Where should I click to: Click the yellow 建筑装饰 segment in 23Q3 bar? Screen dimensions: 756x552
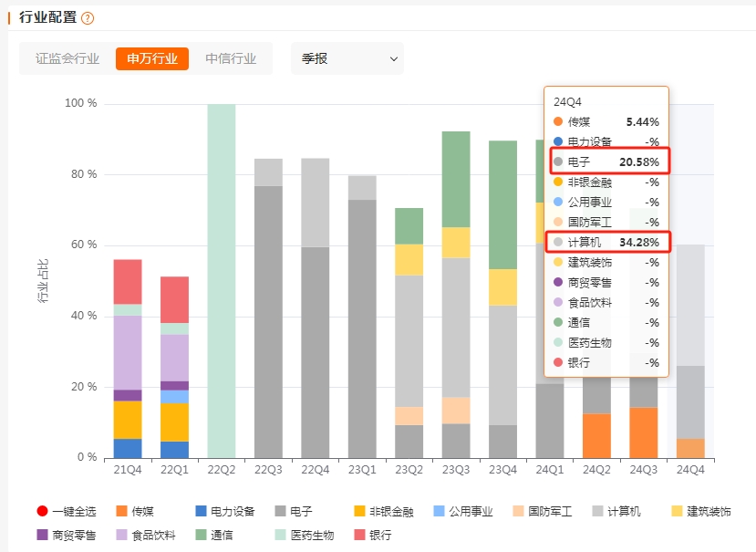click(x=456, y=243)
